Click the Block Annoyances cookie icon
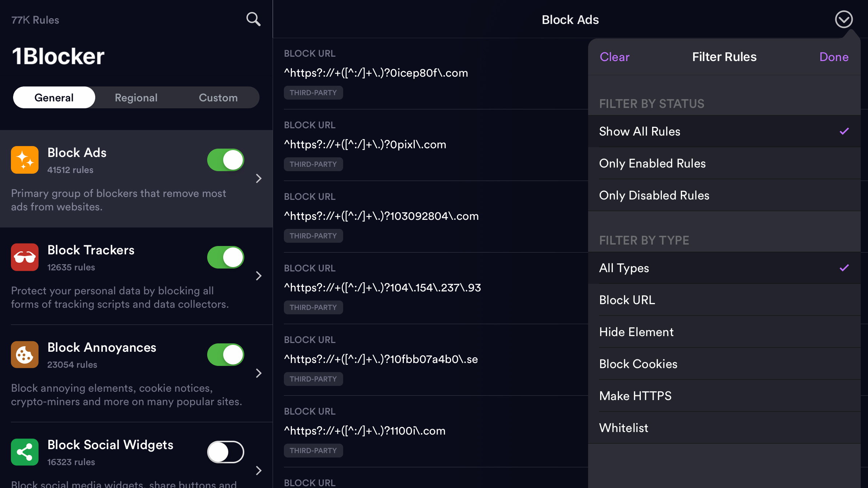 (x=24, y=354)
